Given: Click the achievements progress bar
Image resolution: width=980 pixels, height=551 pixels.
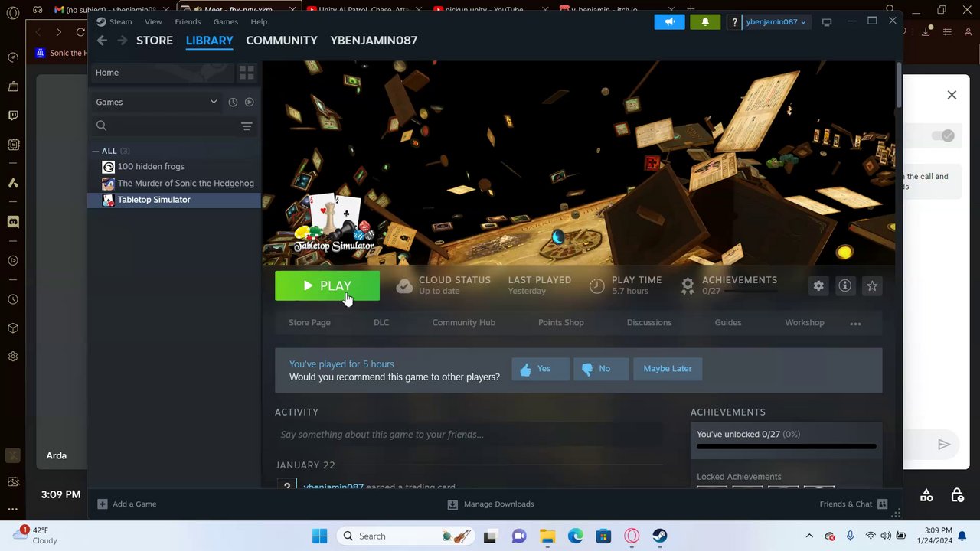Looking at the screenshot, I should coord(786,447).
